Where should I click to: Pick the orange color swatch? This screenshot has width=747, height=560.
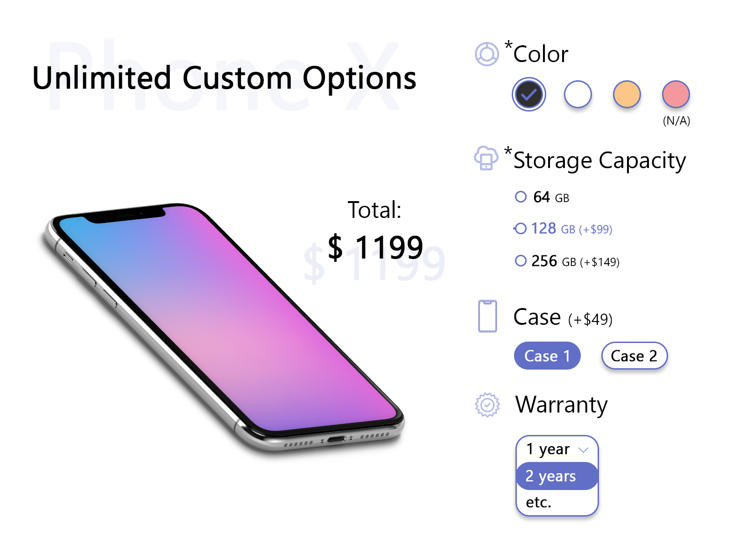pyautogui.click(x=627, y=95)
